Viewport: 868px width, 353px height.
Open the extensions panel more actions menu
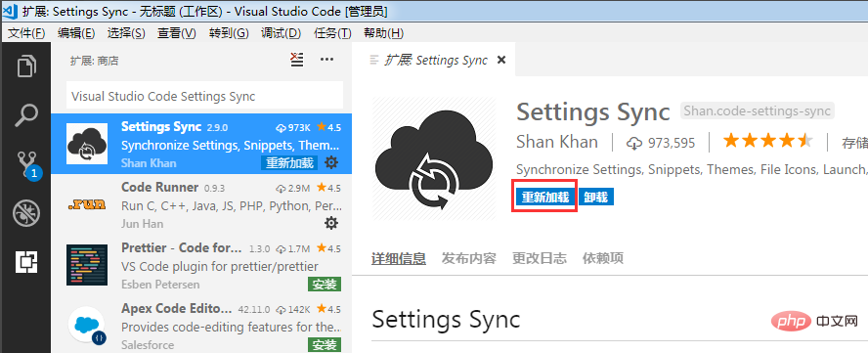[326, 60]
